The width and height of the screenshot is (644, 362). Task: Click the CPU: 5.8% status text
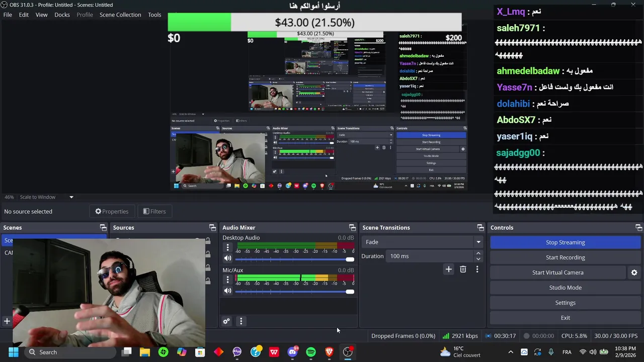click(574, 336)
